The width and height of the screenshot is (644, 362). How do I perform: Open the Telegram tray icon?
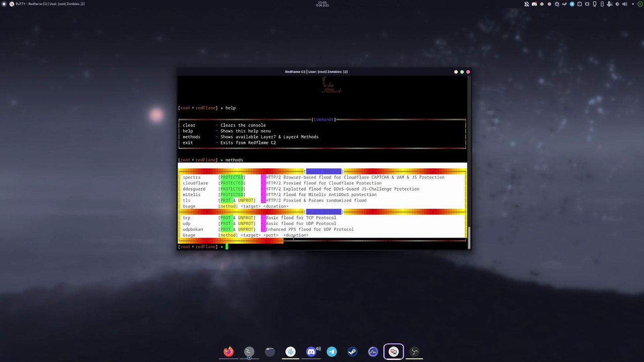pos(572,4)
